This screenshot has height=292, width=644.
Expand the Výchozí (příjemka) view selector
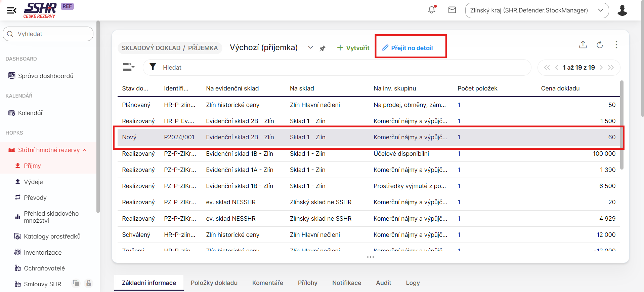[x=310, y=47]
